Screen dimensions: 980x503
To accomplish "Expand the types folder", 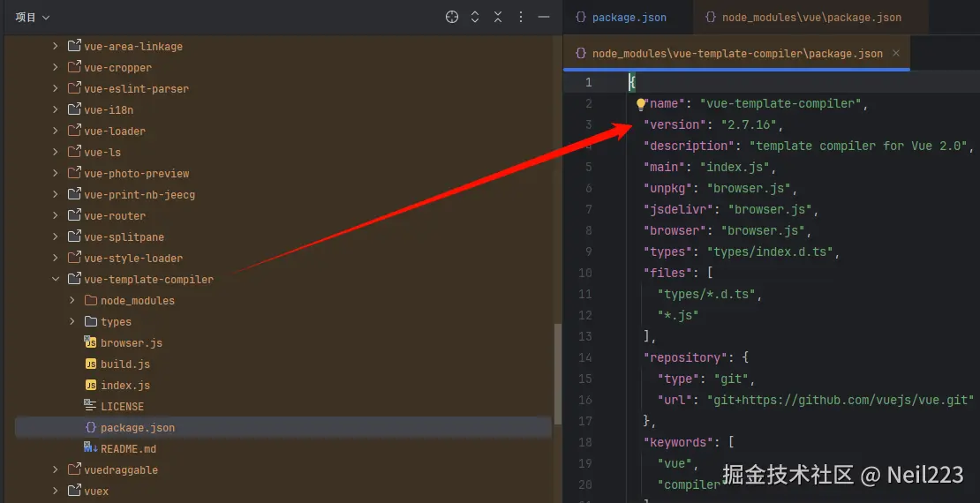I will tap(72, 322).
